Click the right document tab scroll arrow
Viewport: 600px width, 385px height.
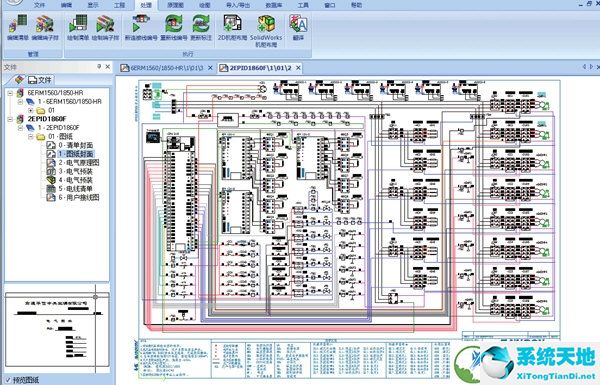(x=592, y=67)
